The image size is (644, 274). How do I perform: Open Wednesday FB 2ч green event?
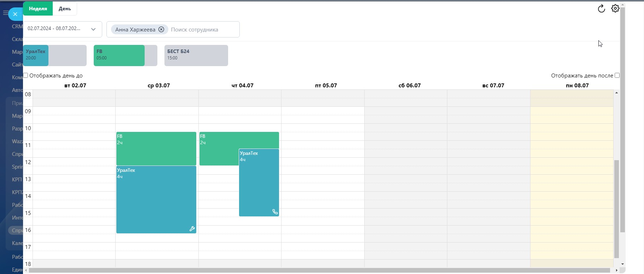click(x=156, y=148)
